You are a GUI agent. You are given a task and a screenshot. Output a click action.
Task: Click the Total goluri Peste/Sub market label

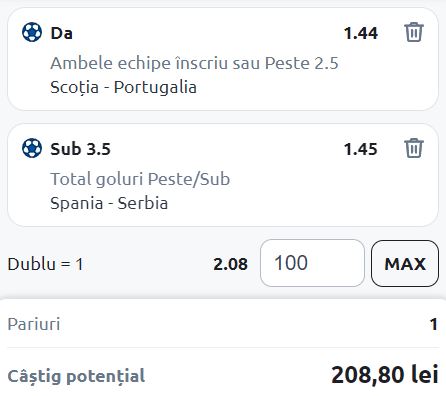coord(140,179)
